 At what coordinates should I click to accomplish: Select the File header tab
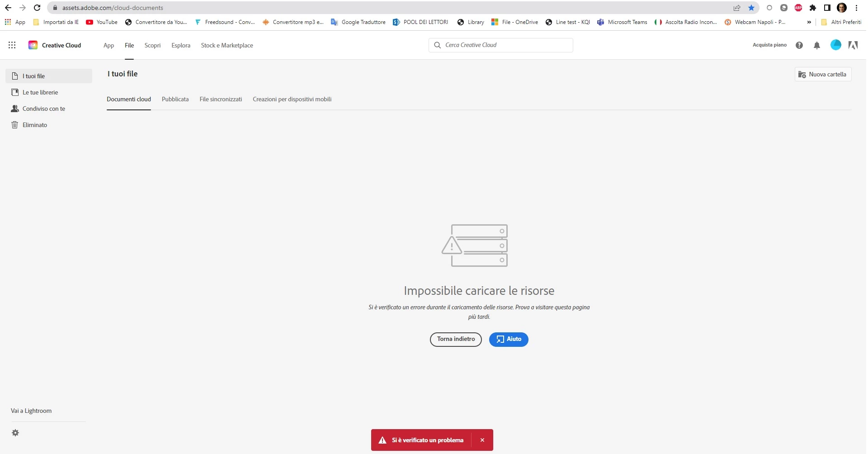(x=129, y=45)
